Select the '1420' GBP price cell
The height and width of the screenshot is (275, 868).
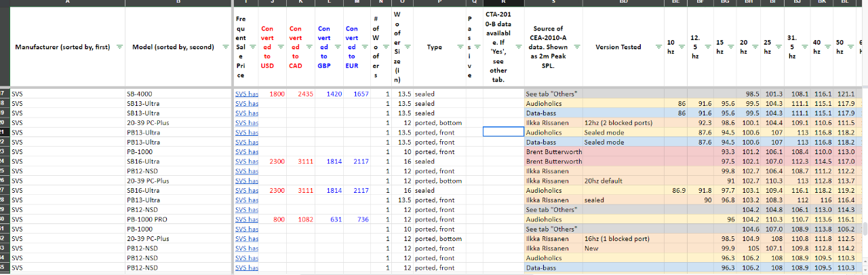[x=329, y=93]
